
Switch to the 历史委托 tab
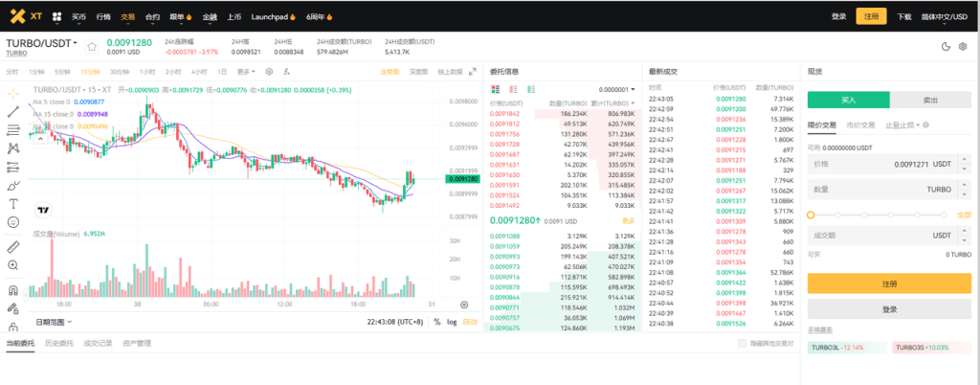59,343
